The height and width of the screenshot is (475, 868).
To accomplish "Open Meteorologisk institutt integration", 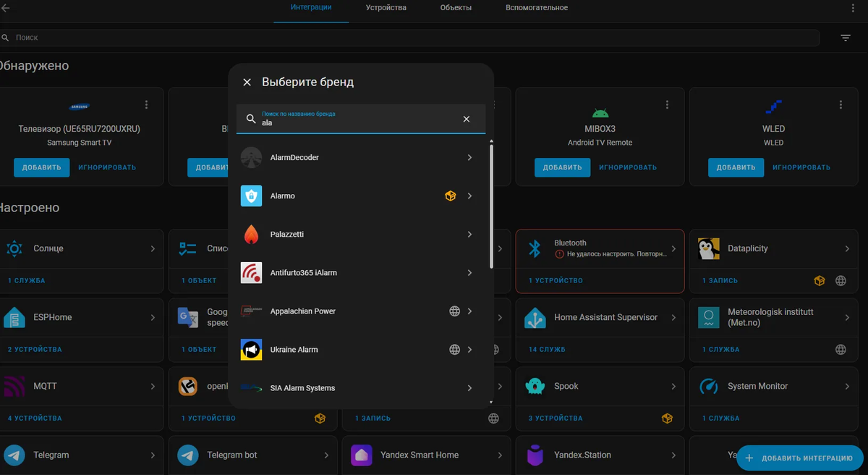I will (773, 317).
